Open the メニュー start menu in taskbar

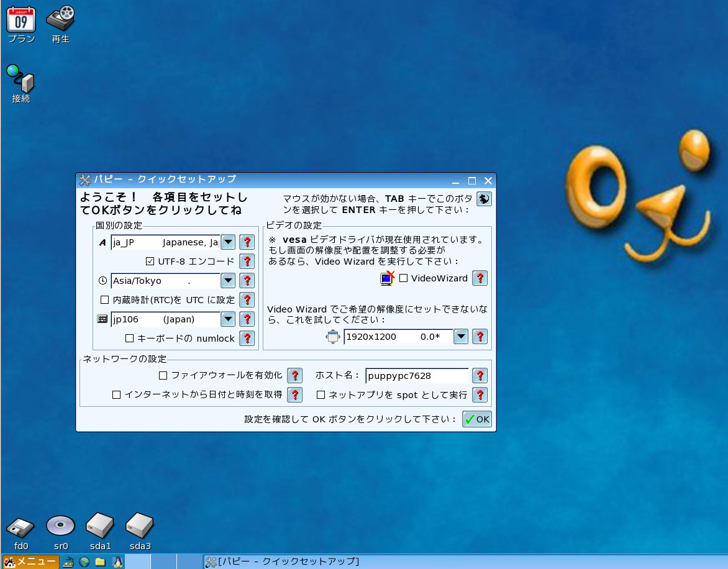point(30,562)
